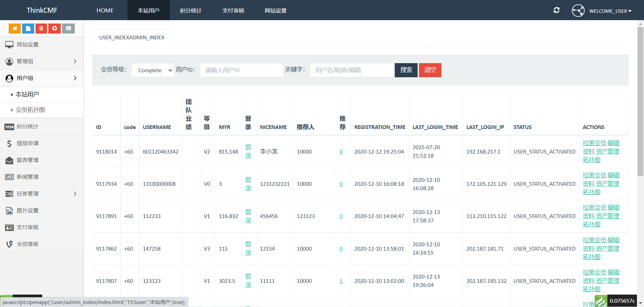Click the orange home icon button
The width and height of the screenshot is (644, 307).
tap(15, 29)
